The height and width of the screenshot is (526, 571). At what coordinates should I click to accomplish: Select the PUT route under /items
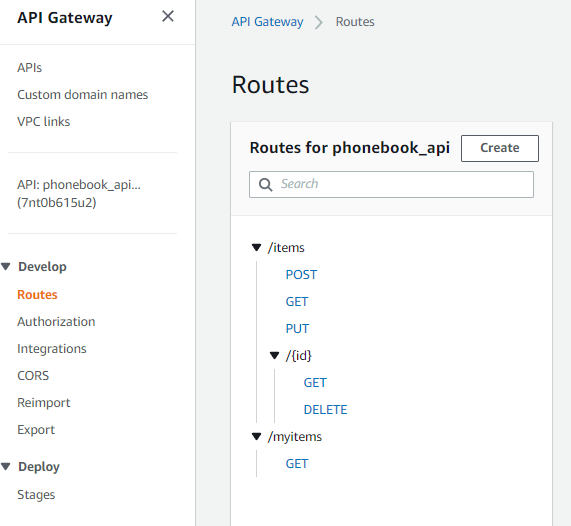(297, 329)
